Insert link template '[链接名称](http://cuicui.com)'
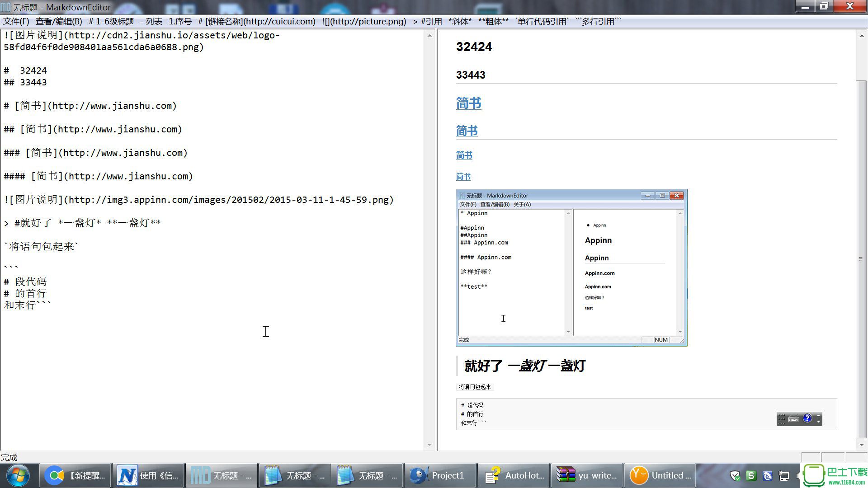Screen dimensions: 868x488 (x=257, y=21)
